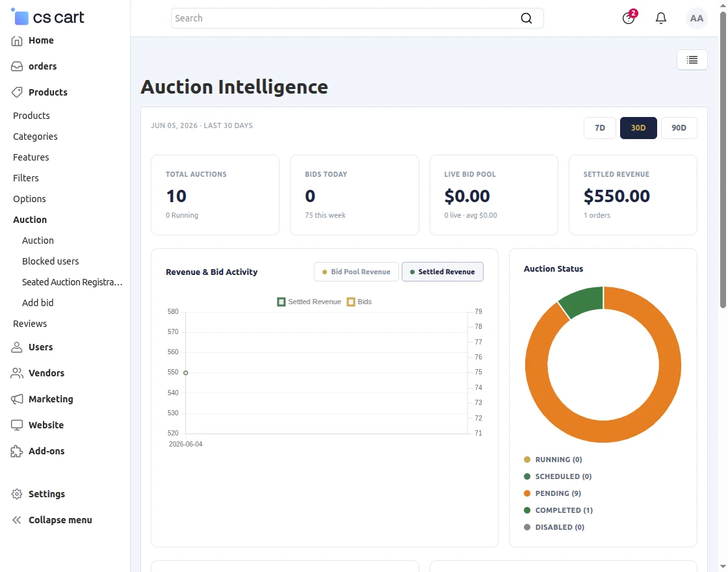Click the search magnifier icon

tap(526, 18)
